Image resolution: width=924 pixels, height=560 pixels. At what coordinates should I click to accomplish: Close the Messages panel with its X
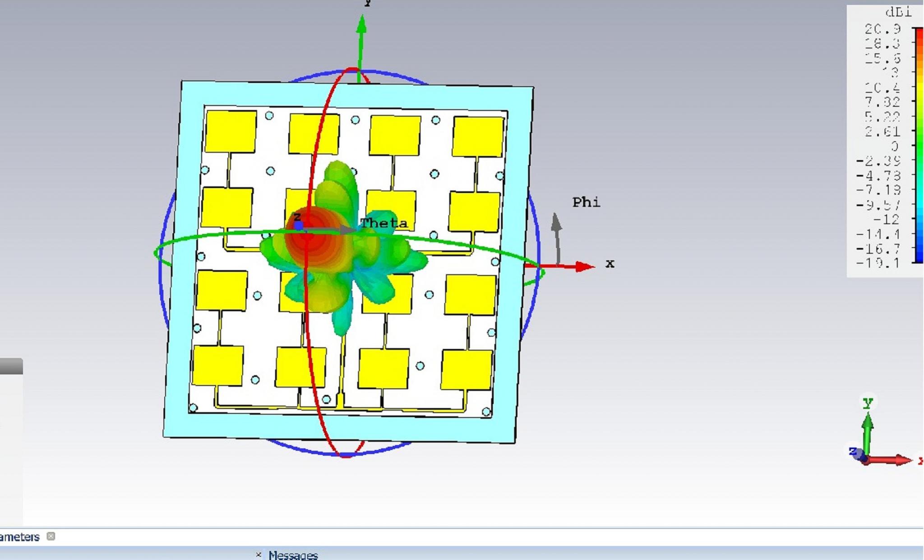coord(259,555)
